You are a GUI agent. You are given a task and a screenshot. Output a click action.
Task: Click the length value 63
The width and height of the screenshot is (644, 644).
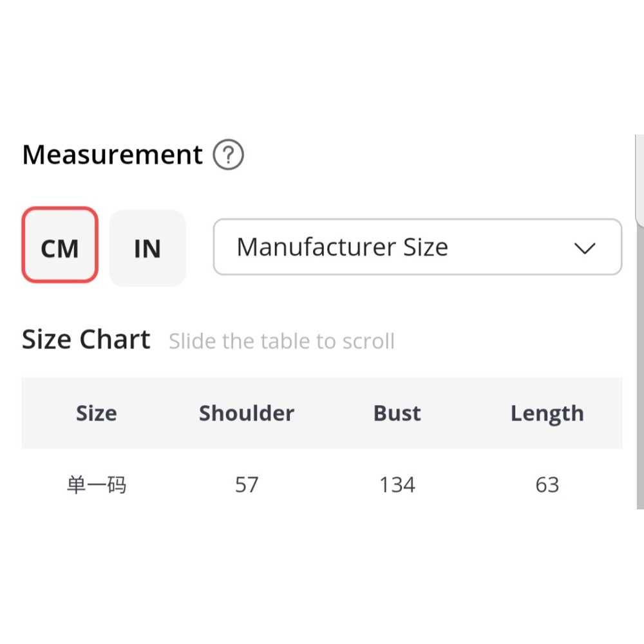pyautogui.click(x=547, y=484)
